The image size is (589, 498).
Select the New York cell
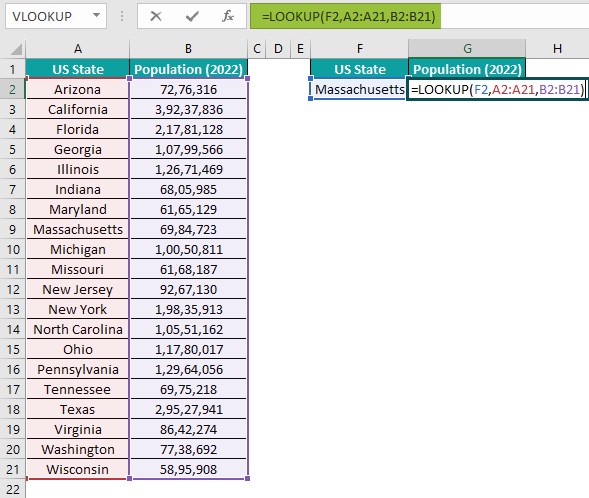pyautogui.click(x=77, y=309)
